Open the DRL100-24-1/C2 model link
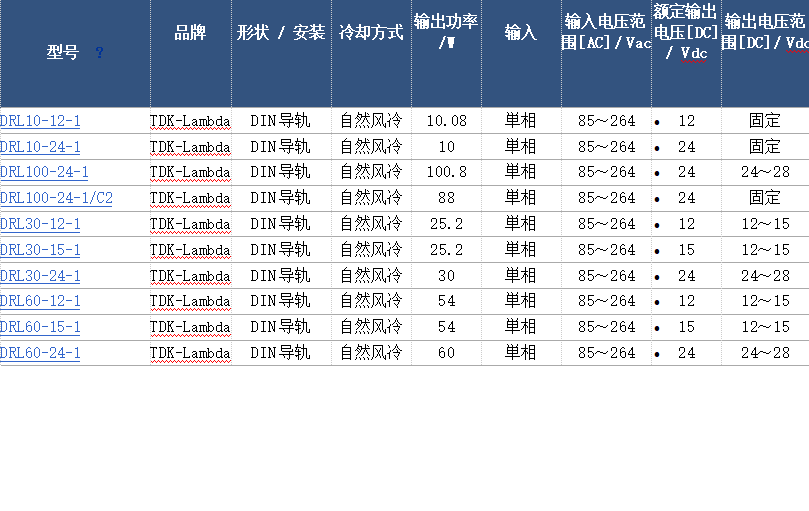809x511 pixels. pos(57,199)
